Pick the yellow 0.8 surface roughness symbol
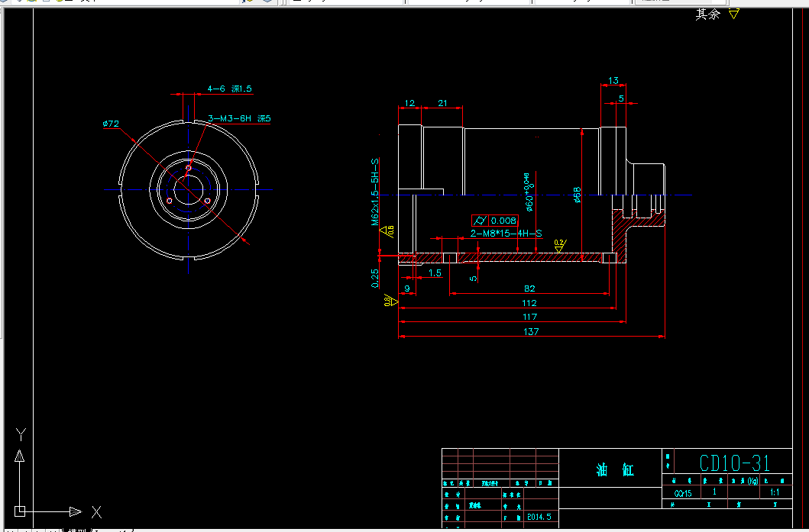809x532 pixels. [x=390, y=299]
